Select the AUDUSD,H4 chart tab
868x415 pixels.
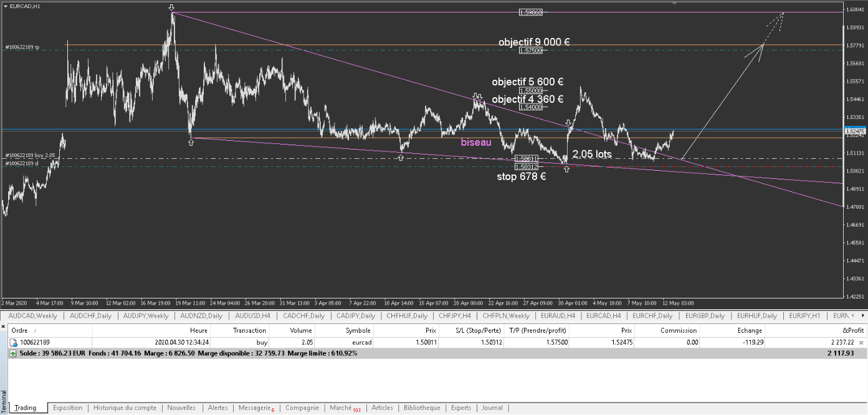pyautogui.click(x=252, y=315)
